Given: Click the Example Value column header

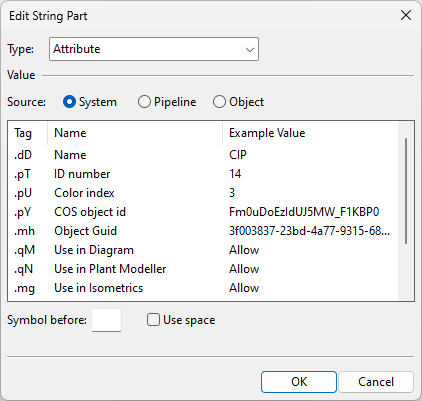Looking at the screenshot, I should coord(310,133).
